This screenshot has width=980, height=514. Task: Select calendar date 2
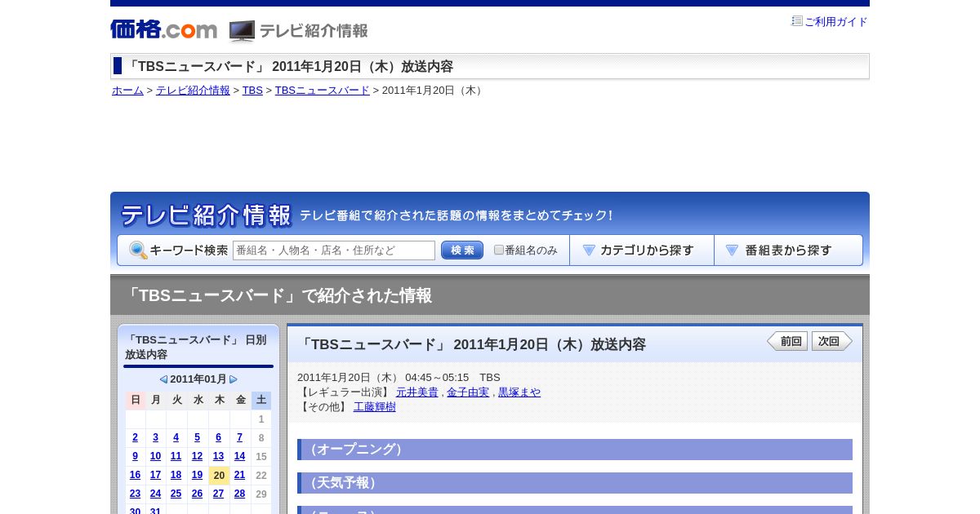pyautogui.click(x=136, y=437)
